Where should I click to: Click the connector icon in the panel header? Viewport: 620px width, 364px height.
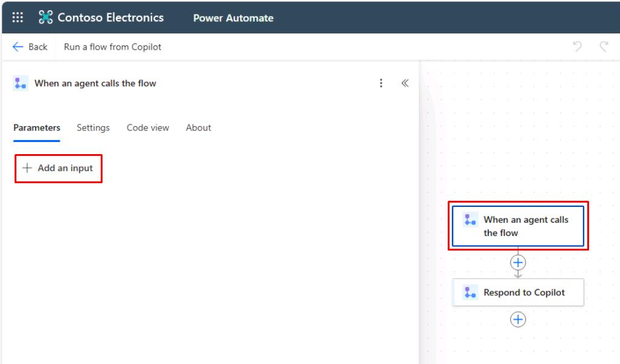pyautogui.click(x=21, y=84)
